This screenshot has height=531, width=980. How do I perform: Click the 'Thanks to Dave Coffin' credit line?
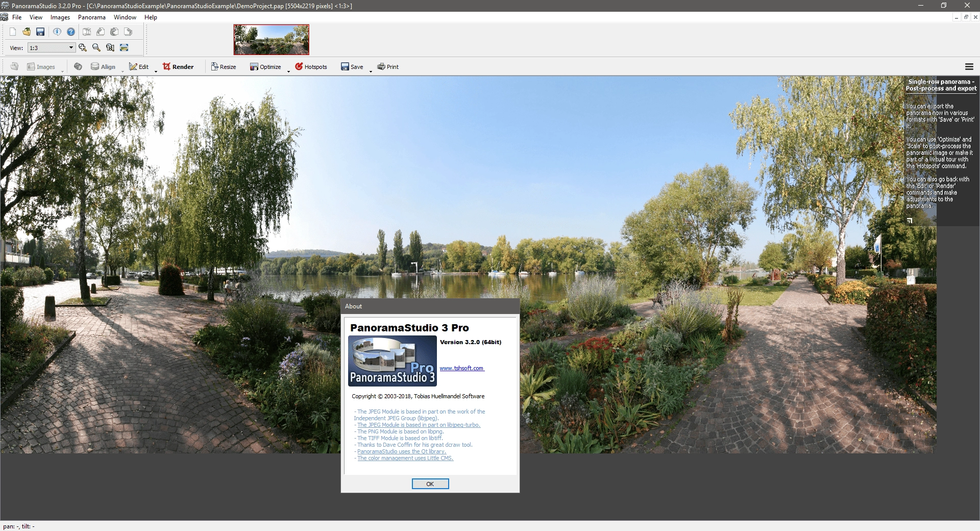click(x=414, y=445)
